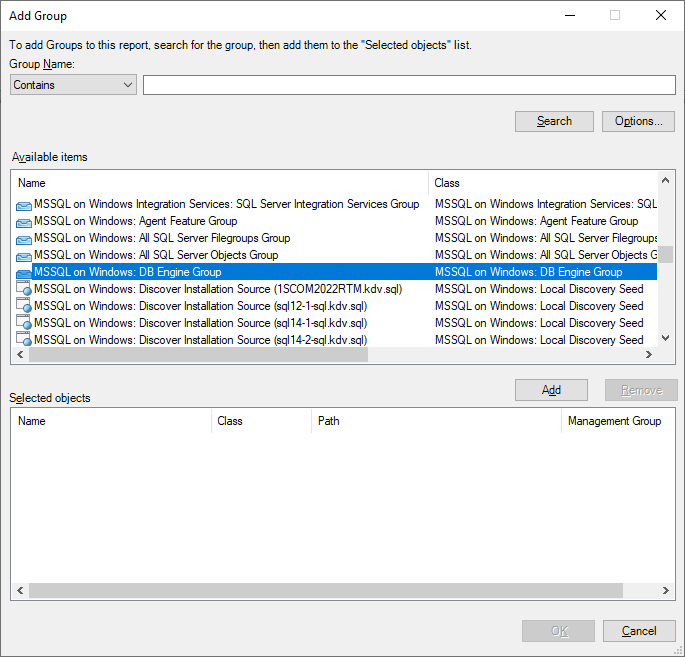
Task: Click the group icon beside All SQL Server Objects Group
Action: tap(24, 256)
